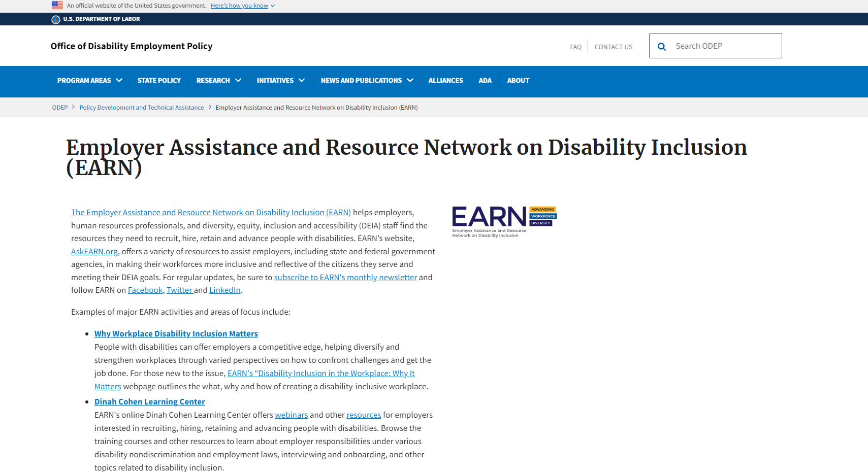
Task: Expand Research menu chevron
Action: pos(238,80)
